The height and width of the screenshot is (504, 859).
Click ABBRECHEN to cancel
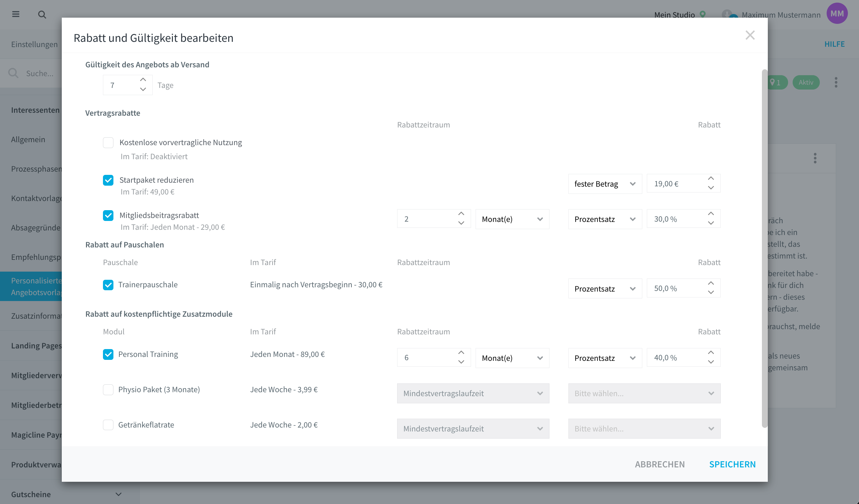click(660, 464)
